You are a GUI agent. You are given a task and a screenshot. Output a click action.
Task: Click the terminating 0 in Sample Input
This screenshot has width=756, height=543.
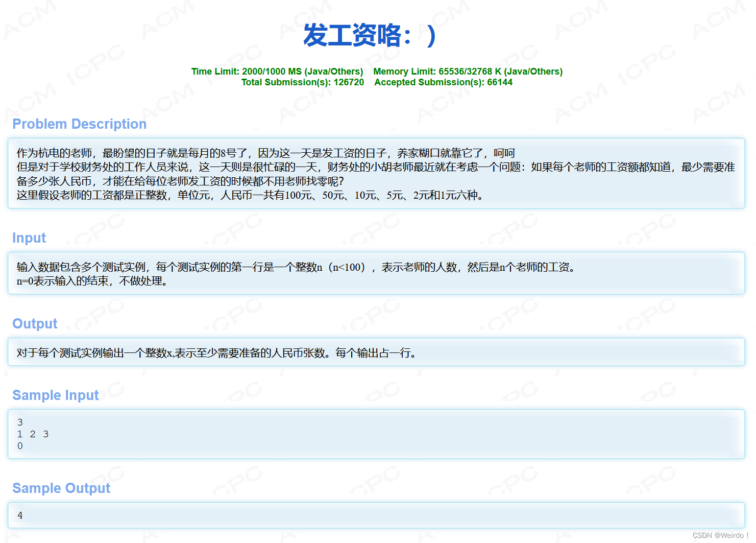(x=20, y=445)
